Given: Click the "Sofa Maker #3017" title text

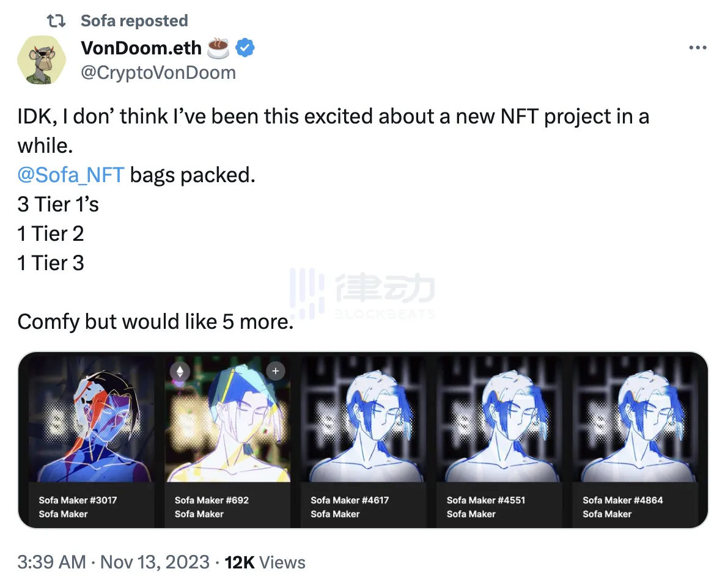Looking at the screenshot, I should tap(78, 500).
